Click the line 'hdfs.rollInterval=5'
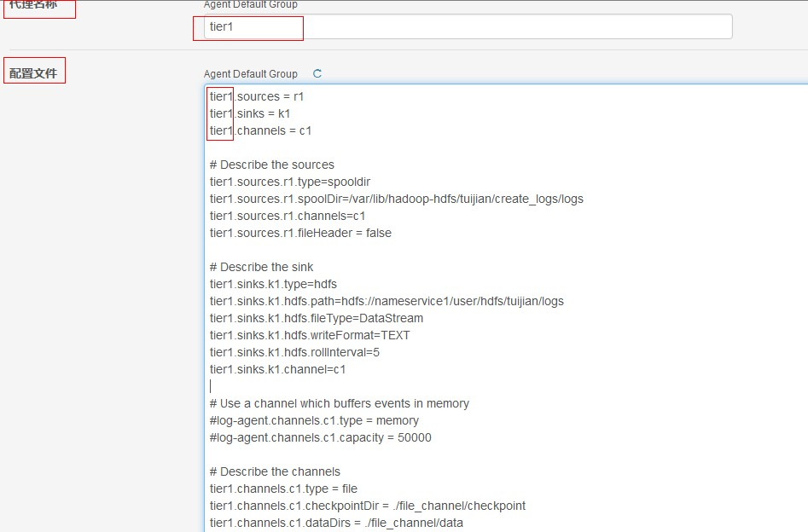This screenshot has width=808, height=532. (294, 352)
